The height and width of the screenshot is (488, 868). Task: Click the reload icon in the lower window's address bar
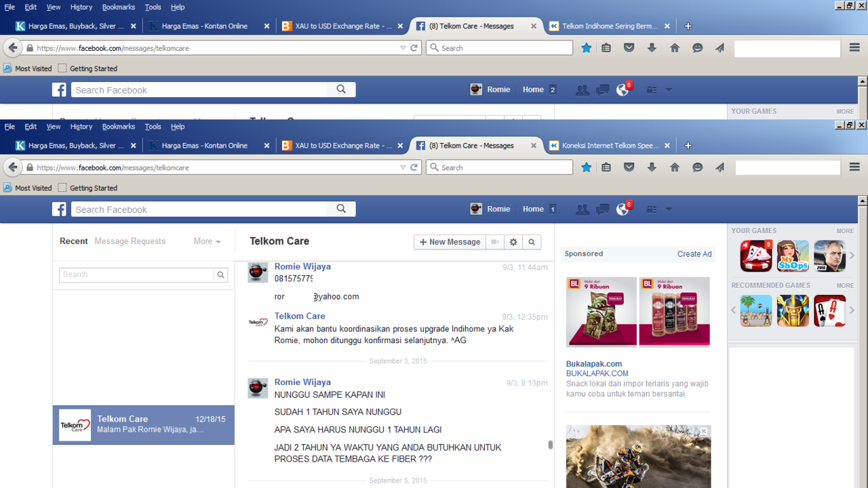pos(414,167)
